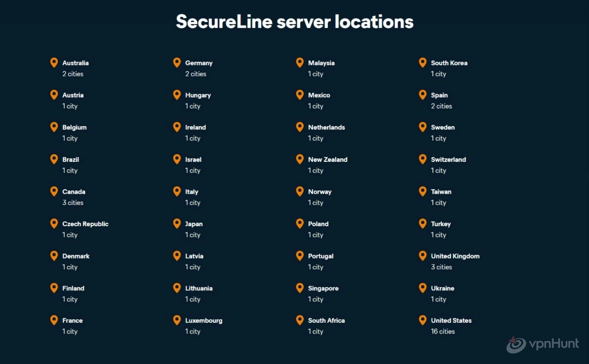The height and width of the screenshot is (364, 589).
Task: Click the pin marker beside Brazil
Action: pyautogui.click(x=54, y=159)
